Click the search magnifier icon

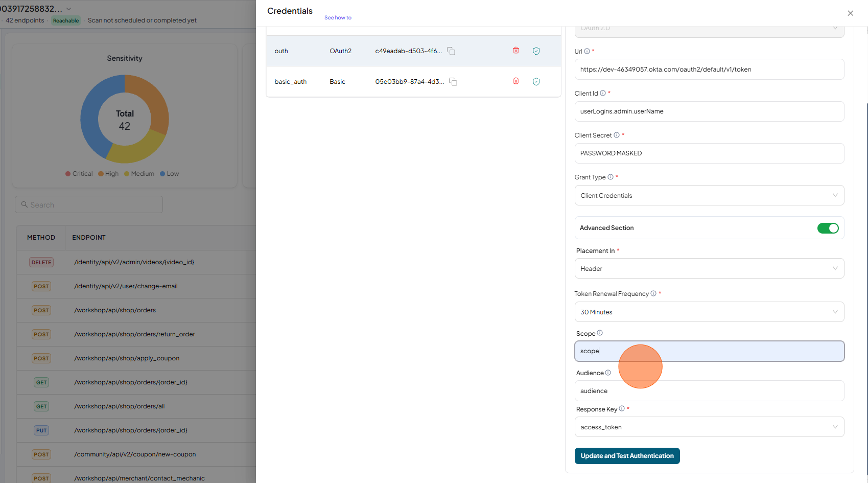tap(24, 204)
